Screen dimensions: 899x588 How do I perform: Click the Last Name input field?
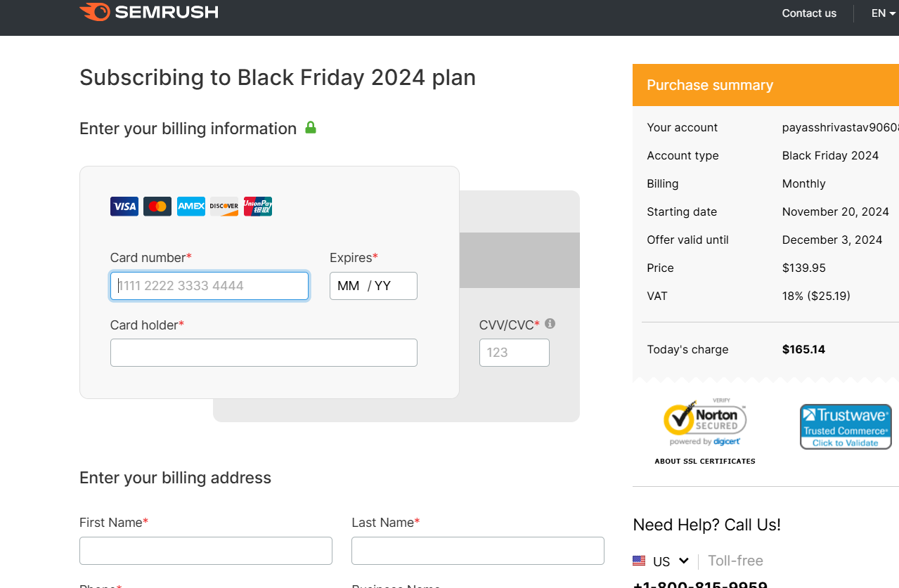pyautogui.click(x=477, y=551)
